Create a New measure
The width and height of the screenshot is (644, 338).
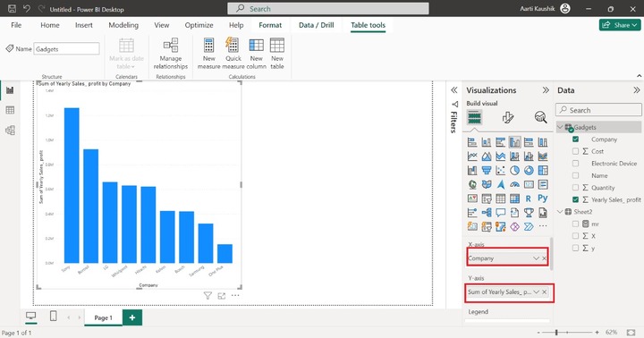(x=208, y=54)
